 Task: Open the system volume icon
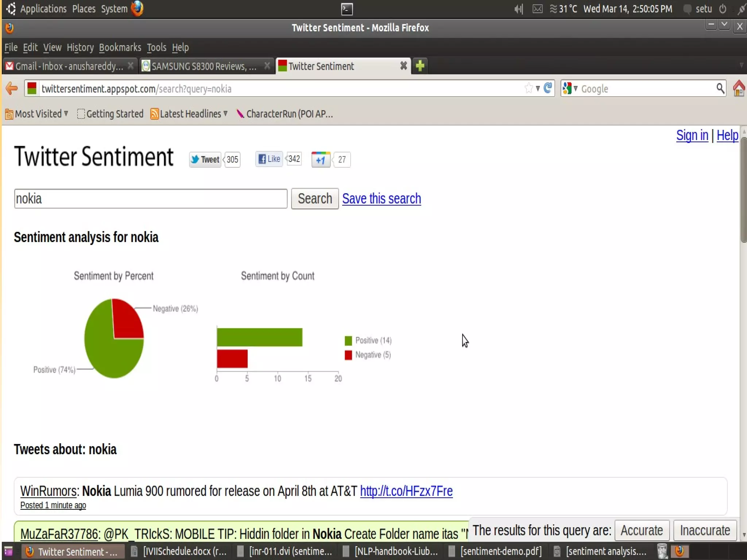(x=518, y=9)
